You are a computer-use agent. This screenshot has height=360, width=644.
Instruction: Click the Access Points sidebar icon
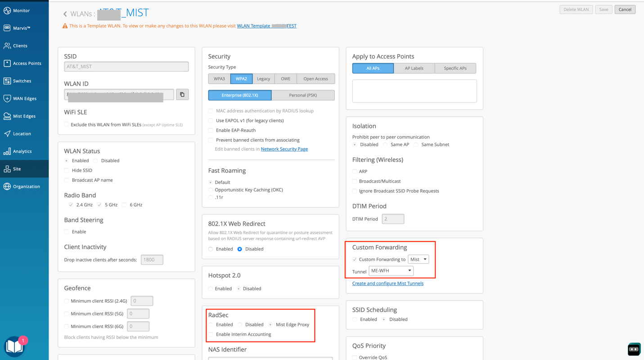(x=7, y=64)
